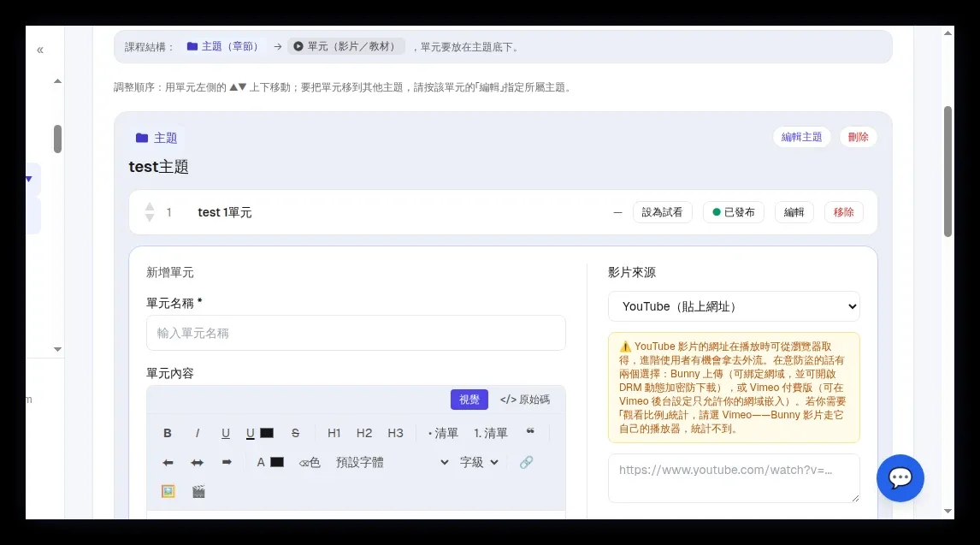Click the 單元（影片／教材） chip
Viewport: 980px width, 545px height.
(x=345, y=47)
